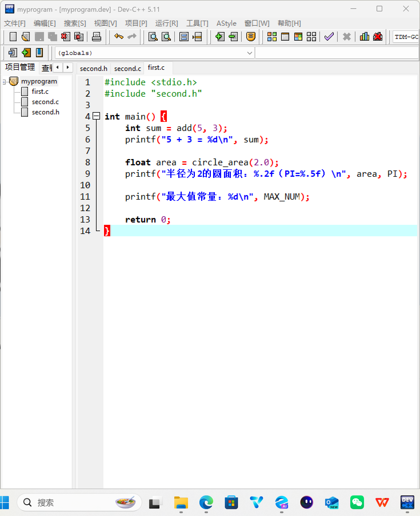Click the Syntax check checkmark icon
The width and height of the screenshot is (420, 516).
coord(329,37)
